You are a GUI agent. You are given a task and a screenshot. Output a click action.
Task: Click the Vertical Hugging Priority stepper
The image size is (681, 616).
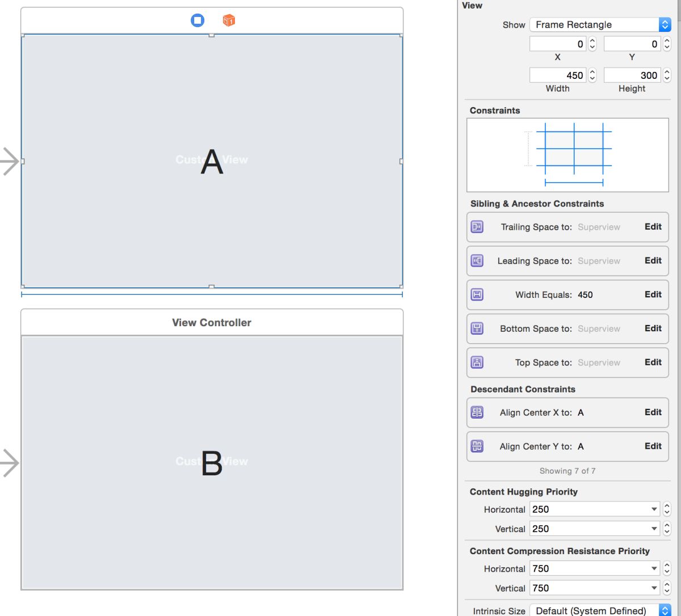tap(667, 529)
